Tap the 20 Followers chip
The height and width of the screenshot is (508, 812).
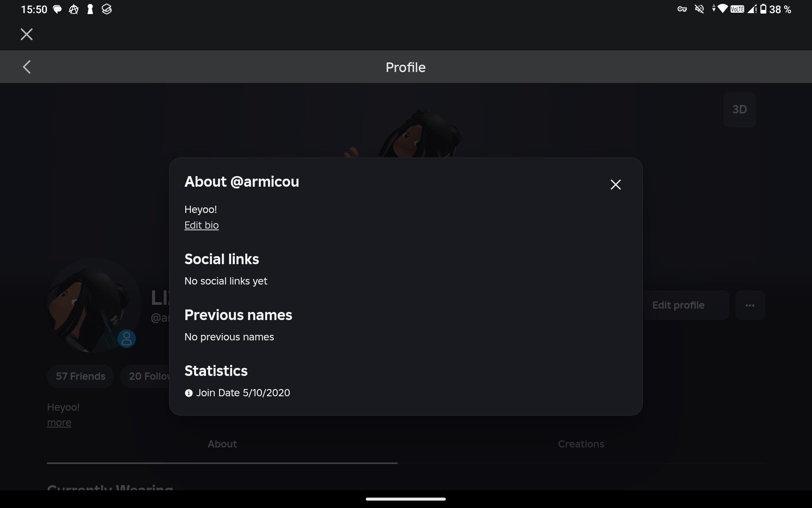(145, 376)
